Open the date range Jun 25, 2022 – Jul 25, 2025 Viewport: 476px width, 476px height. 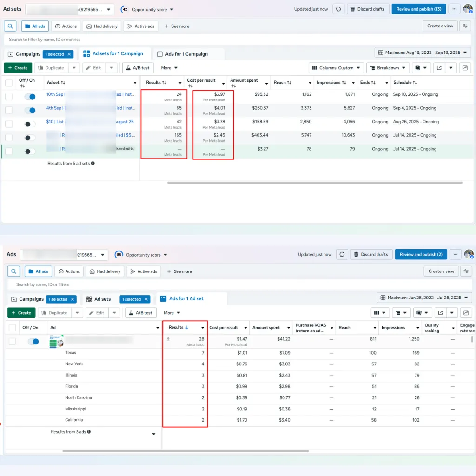coord(424,298)
